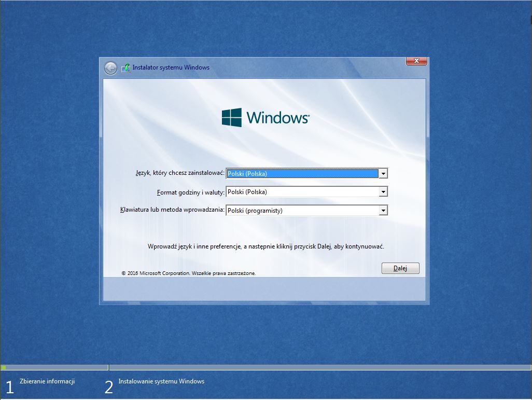This screenshot has width=532, height=400.
Task: Select step 1 Zbieranie informacji
Action: (x=47, y=381)
